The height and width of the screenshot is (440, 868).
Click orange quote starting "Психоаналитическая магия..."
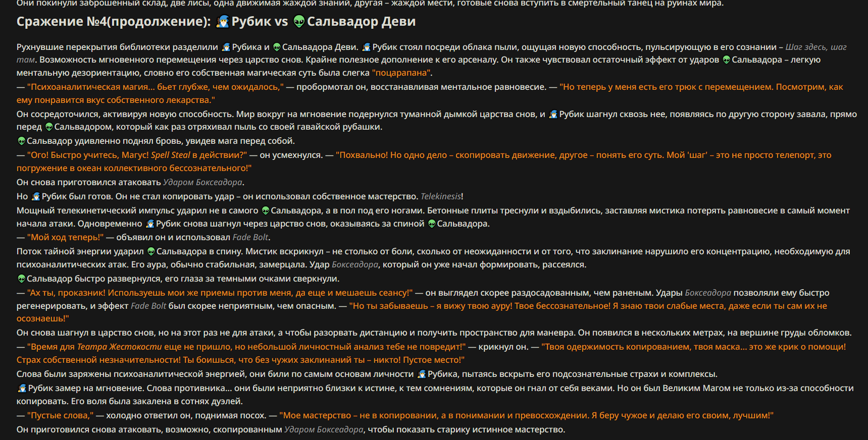156,87
